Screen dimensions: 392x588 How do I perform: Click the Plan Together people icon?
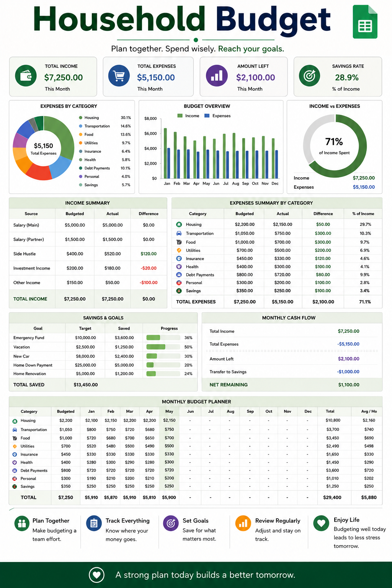point(22,523)
